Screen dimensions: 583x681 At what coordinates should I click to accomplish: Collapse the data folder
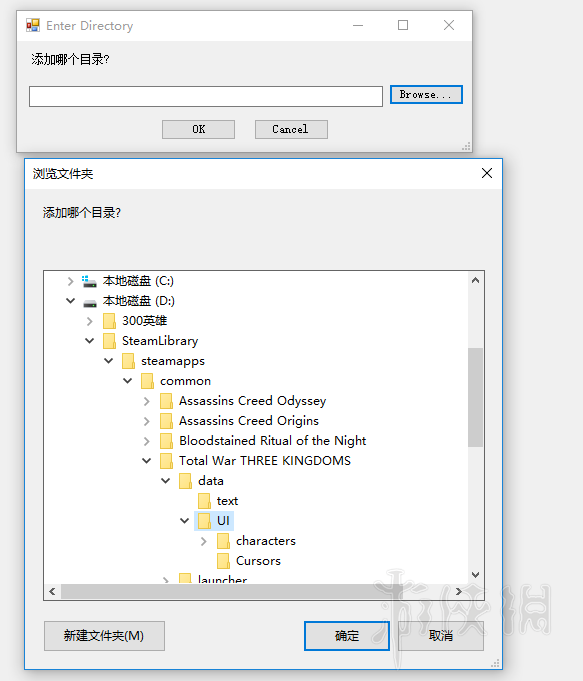pyautogui.click(x=166, y=481)
